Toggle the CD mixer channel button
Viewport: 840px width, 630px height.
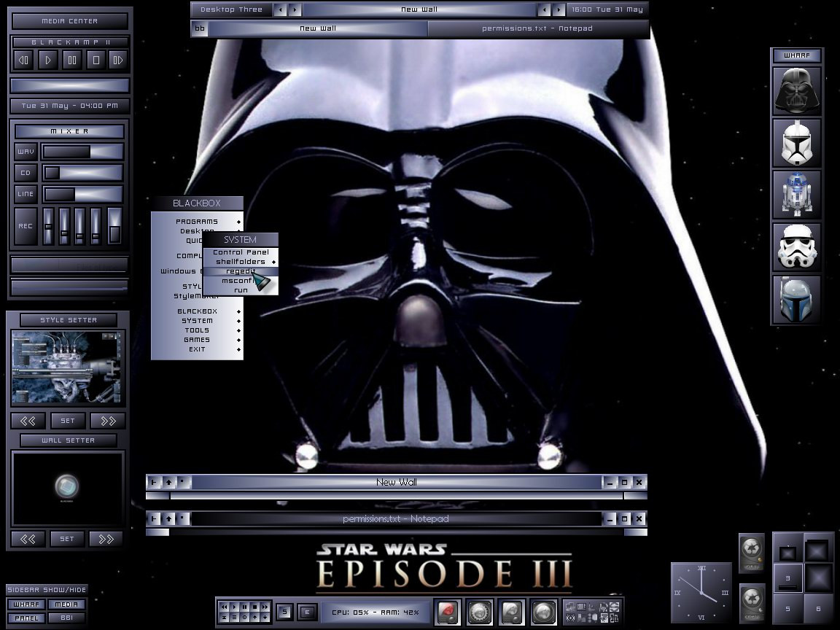26,173
